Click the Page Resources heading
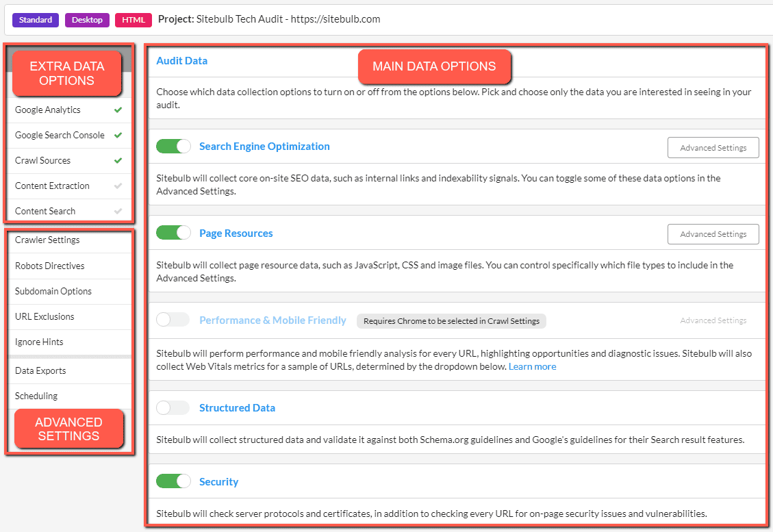 point(236,233)
